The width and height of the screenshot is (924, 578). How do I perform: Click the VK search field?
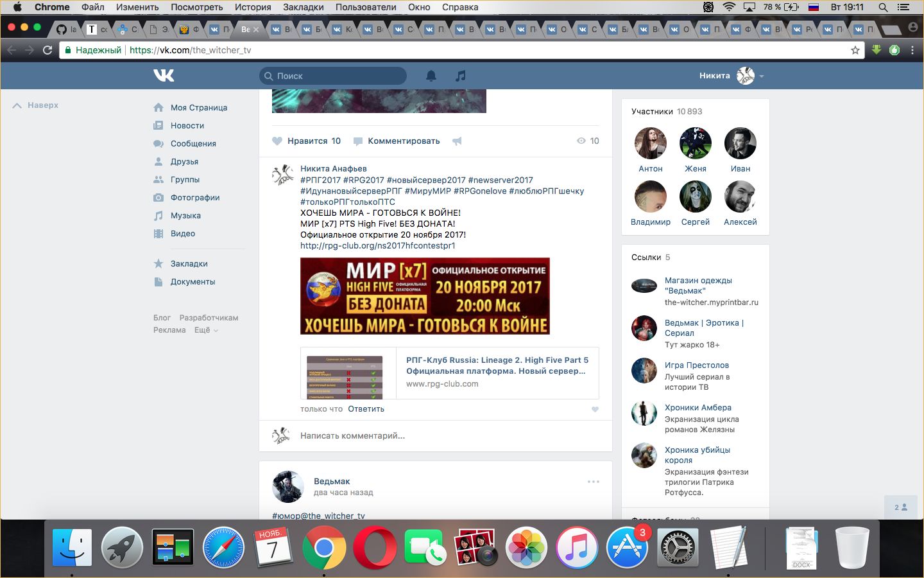[x=333, y=76]
